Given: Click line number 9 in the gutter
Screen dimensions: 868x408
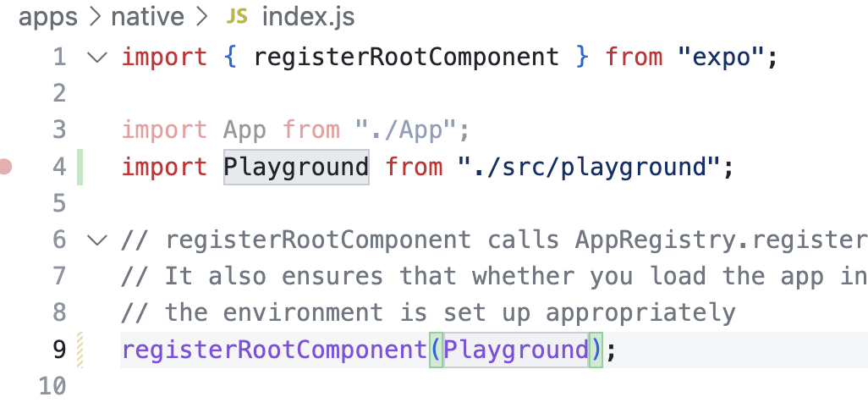Looking at the screenshot, I should [60, 350].
